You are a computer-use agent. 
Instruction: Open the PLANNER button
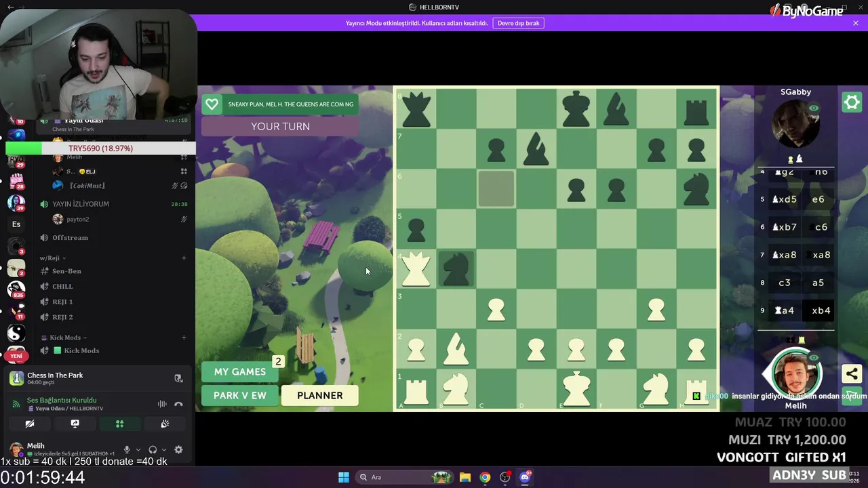coord(319,396)
